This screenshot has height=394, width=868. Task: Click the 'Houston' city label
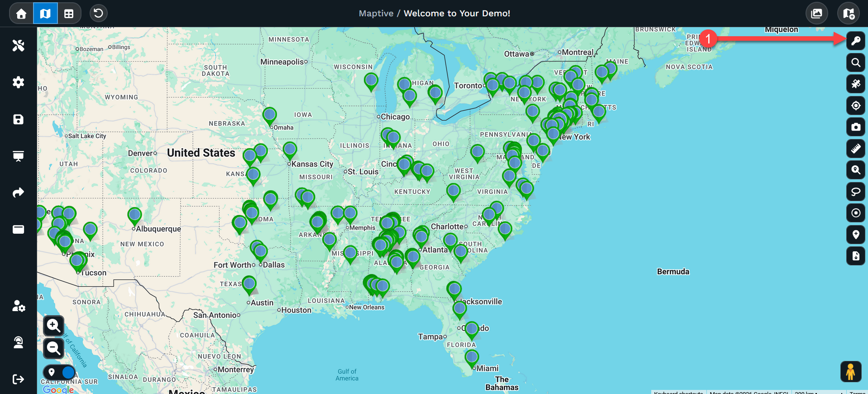point(296,310)
